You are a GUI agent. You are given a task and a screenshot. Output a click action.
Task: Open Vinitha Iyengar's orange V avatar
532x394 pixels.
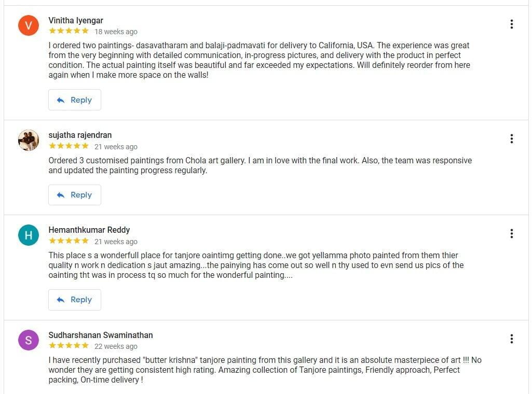pos(29,25)
